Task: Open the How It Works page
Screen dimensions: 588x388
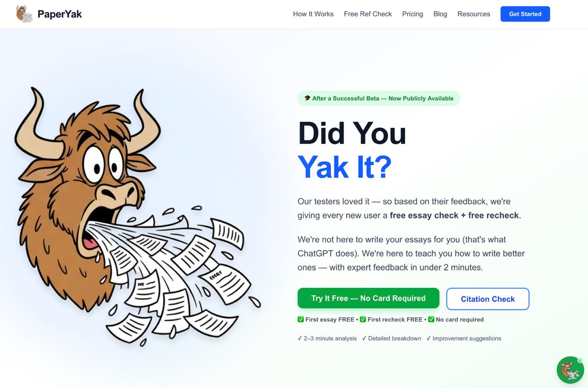Action: pos(313,14)
